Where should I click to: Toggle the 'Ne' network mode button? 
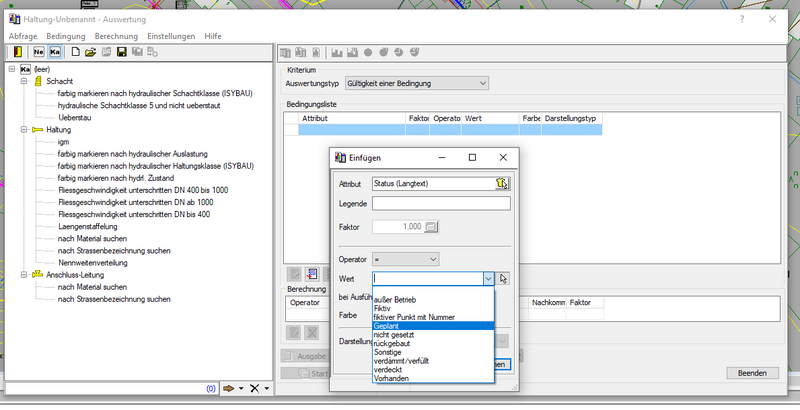[39, 52]
